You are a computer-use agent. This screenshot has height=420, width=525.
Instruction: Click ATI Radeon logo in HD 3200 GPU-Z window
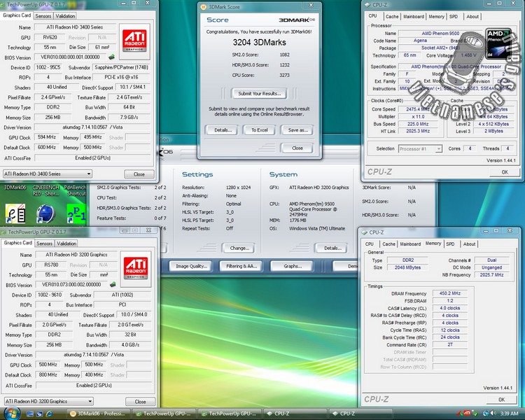pos(136,269)
